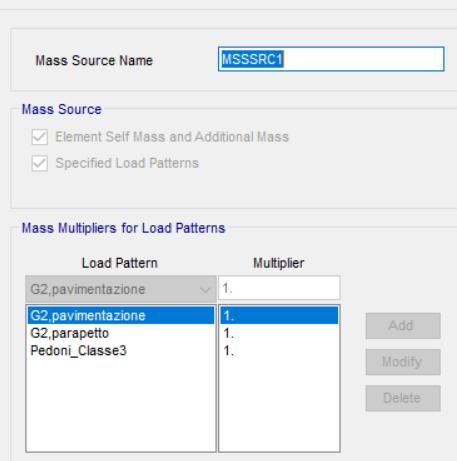Click empty area of the load pattern list

click(121, 405)
